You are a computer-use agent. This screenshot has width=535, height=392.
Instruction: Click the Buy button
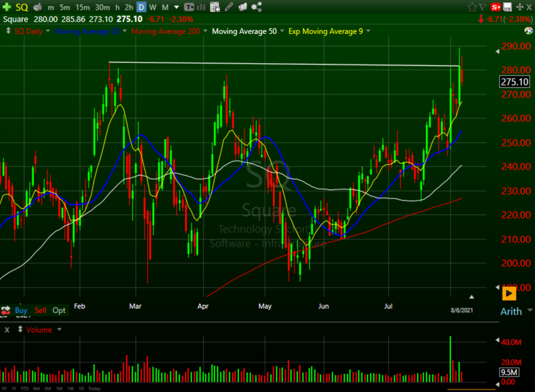21,310
